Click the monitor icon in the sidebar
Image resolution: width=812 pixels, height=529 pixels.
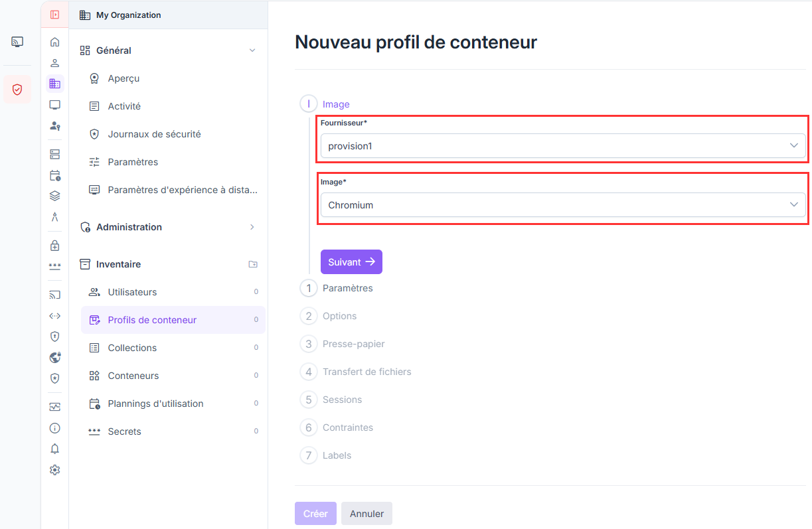point(54,105)
